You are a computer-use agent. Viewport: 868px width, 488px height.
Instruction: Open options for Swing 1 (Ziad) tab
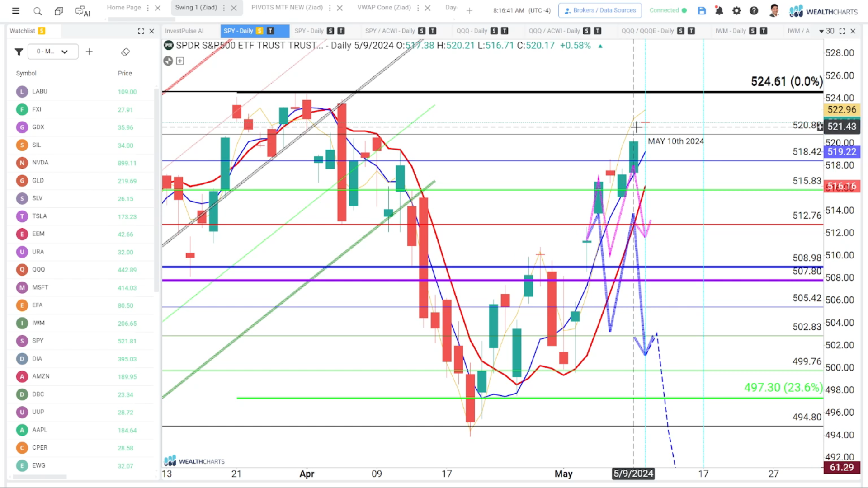pos(224,8)
